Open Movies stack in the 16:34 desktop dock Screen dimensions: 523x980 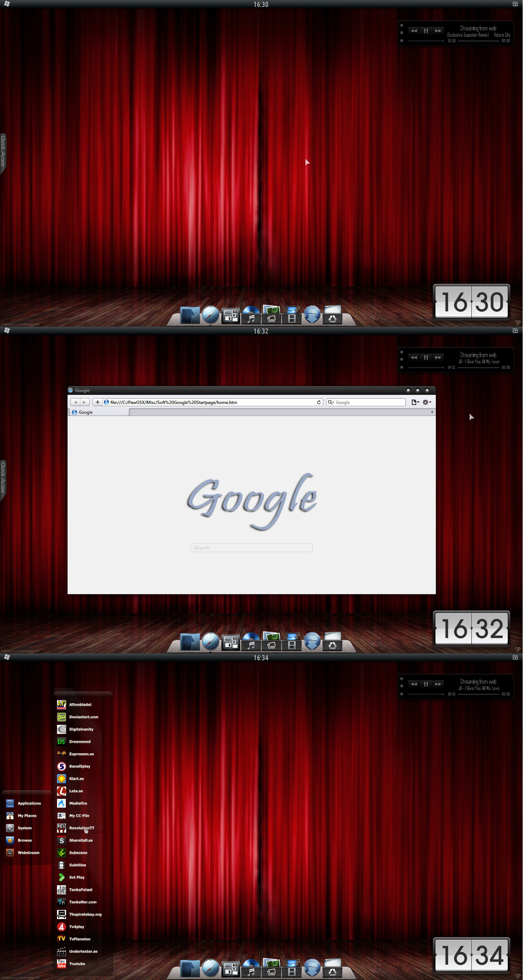click(292, 969)
